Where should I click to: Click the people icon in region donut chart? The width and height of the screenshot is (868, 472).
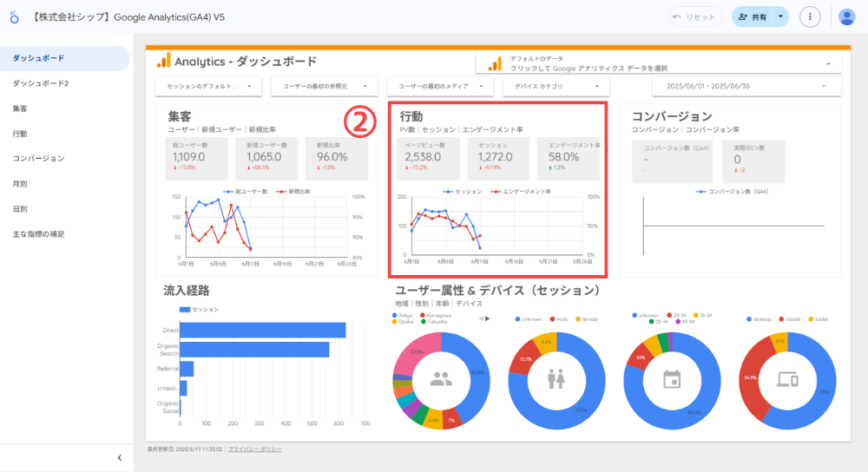click(441, 379)
